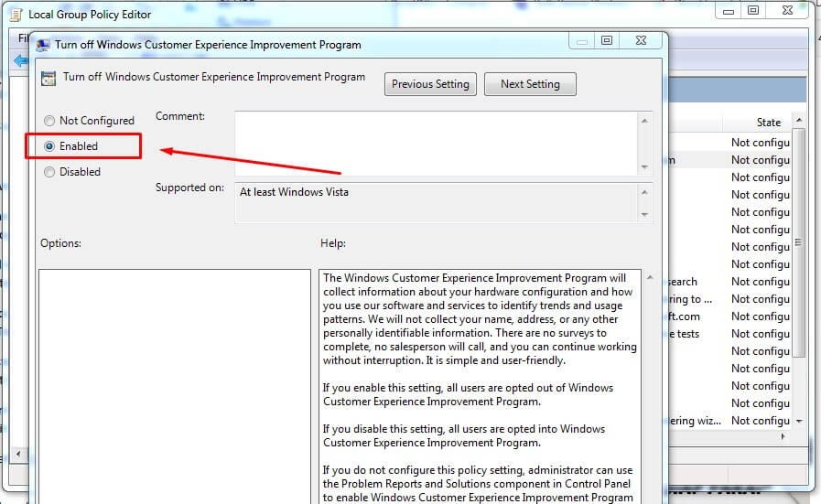Click the 'At least Windows Vista' supported text
This screenshot has height=504, width=821.
pyautogui.click(x=295, y=193)
